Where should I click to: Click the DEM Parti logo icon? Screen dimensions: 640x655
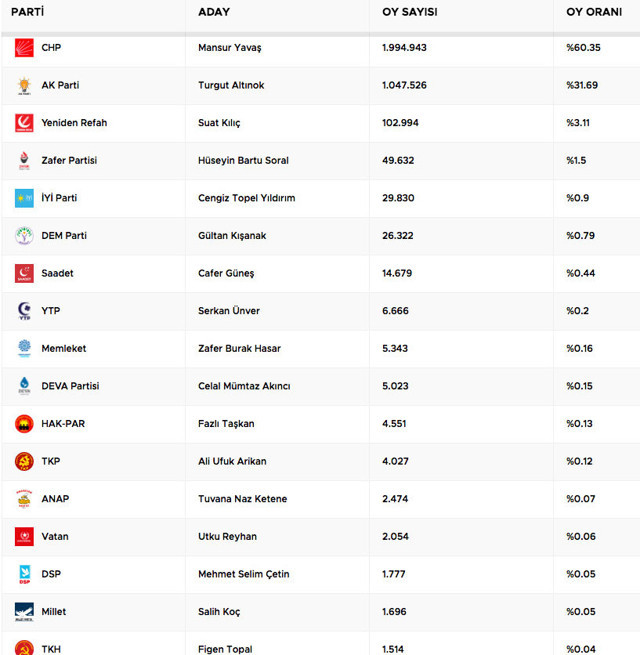(24, 236)
